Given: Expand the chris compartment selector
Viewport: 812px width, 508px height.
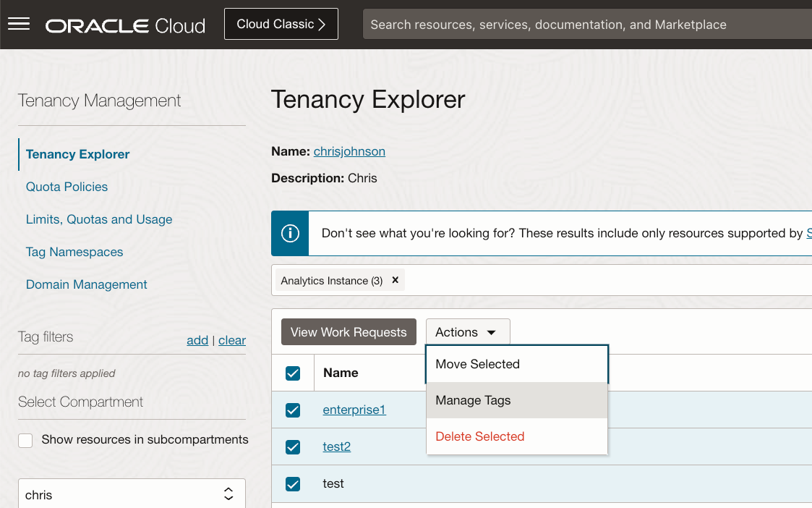Looking at the screenshot, I should coord(228,494).
